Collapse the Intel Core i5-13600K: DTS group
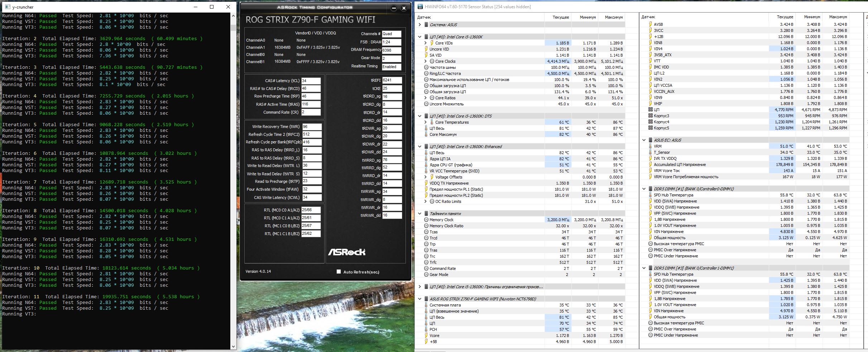 [419, 116]
